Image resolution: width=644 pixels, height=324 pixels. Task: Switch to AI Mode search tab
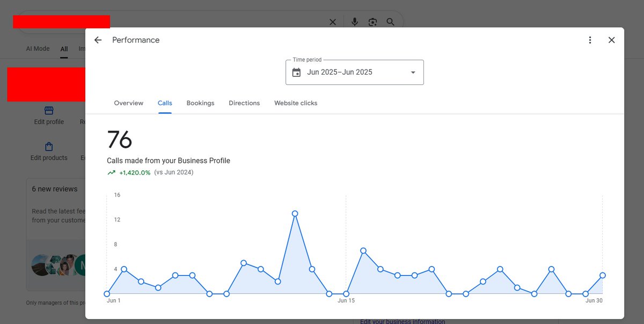pos(38,48)
